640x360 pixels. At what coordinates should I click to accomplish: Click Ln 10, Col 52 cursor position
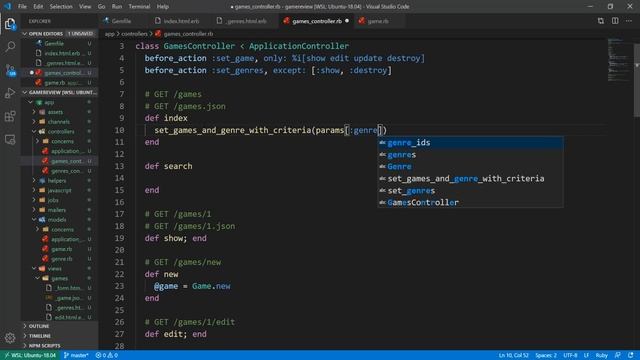click(513, 355)
